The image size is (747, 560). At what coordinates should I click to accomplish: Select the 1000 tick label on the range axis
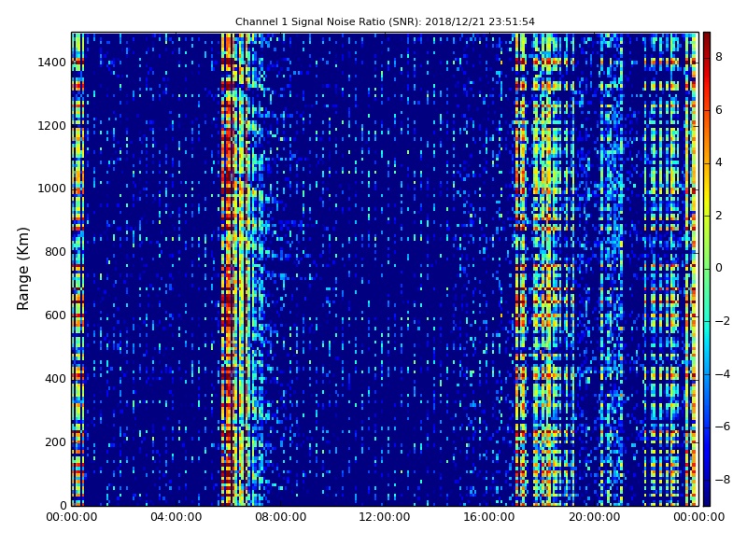51,189
